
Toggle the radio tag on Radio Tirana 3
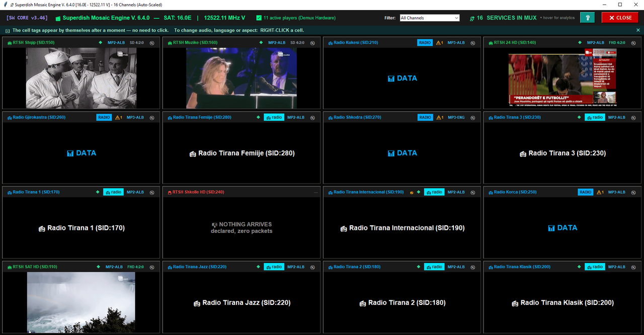click(x=595, y=118)
